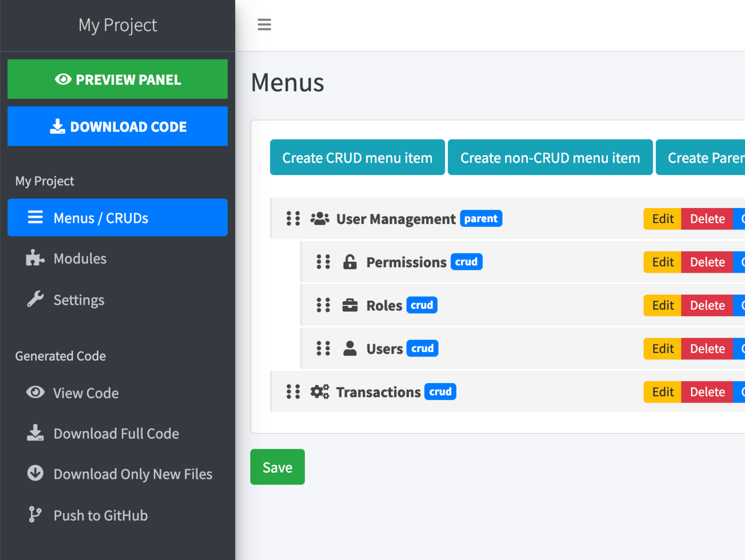Click the lock icon beside Permissions
745x560 pixels.
(350, 262)
